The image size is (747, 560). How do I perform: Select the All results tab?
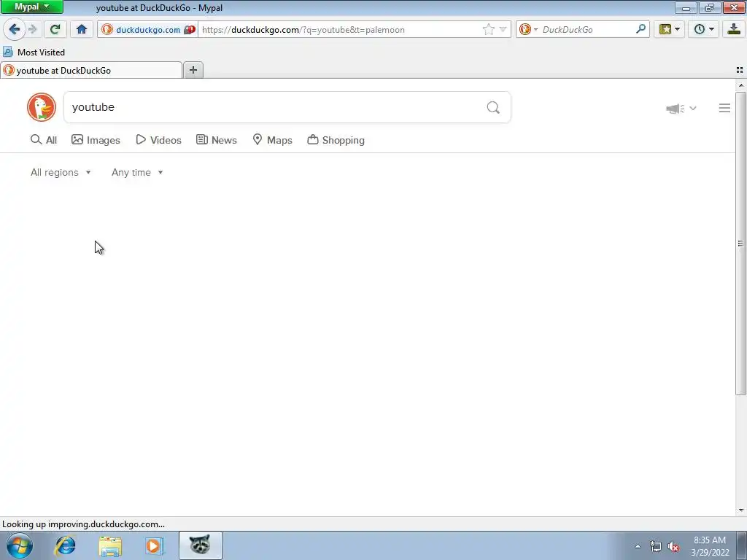[x=44, y=140]
